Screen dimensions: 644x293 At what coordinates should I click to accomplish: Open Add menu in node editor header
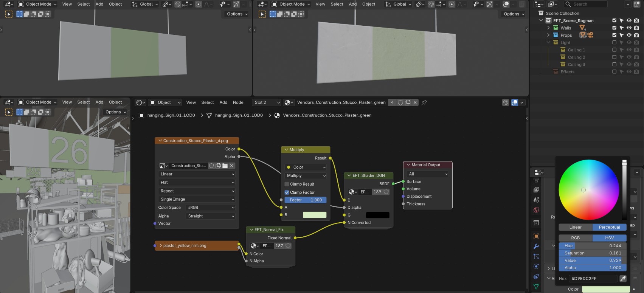coord(223,102)
